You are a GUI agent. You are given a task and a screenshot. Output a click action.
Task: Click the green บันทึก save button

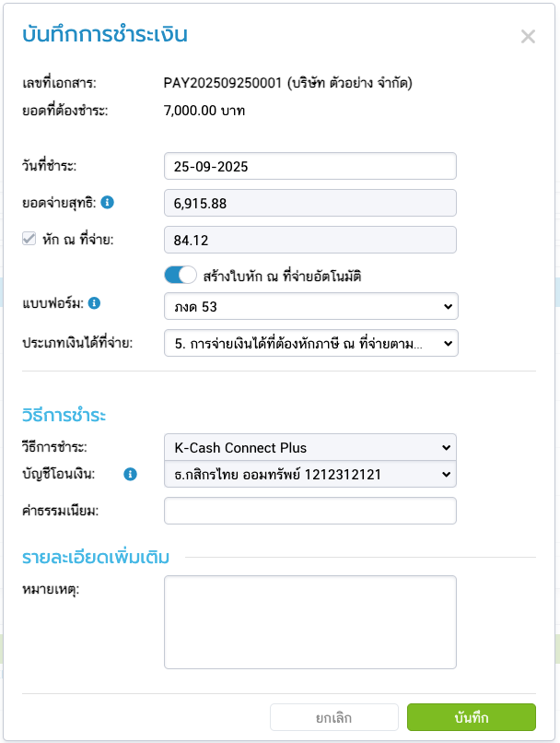tap(471, 717)
